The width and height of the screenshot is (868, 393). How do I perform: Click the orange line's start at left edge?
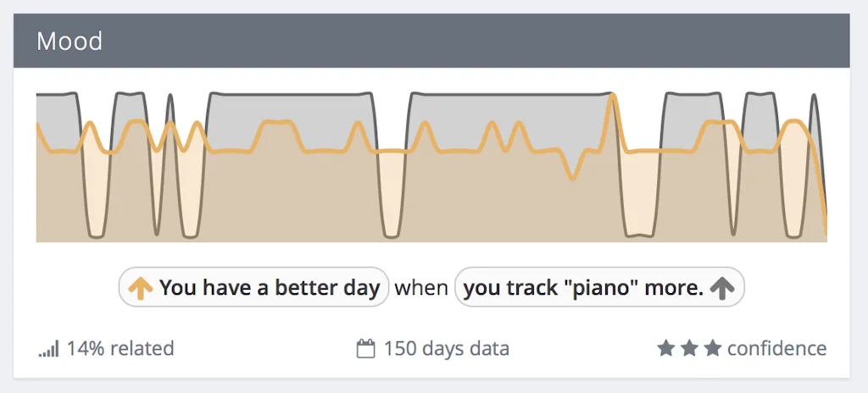point(37,125)
